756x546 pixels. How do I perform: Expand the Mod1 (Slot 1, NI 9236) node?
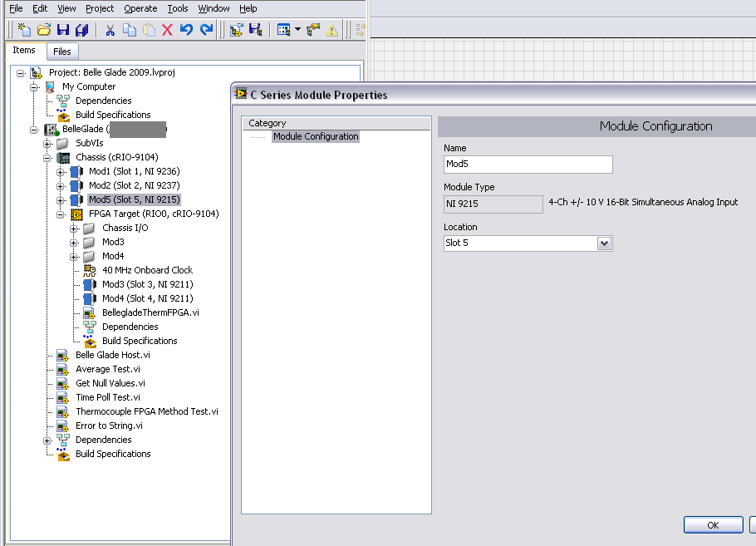(61, 172)
